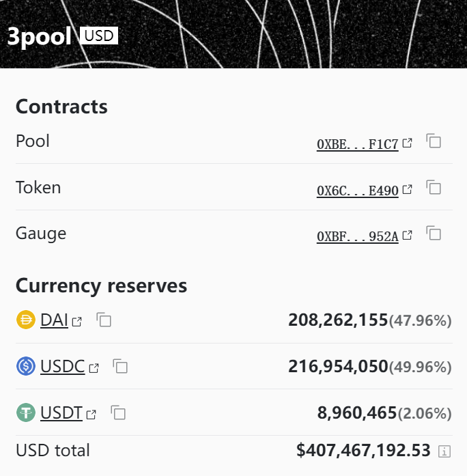Click external link icon beside Pool address
Viewport: 467px width, 476px height.
407,143
